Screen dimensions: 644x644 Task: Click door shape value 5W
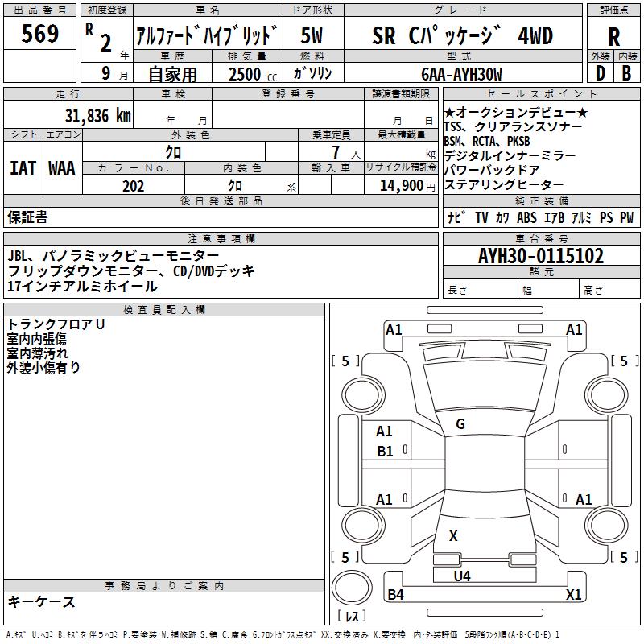pyautogui.click(x=312, y=35)
